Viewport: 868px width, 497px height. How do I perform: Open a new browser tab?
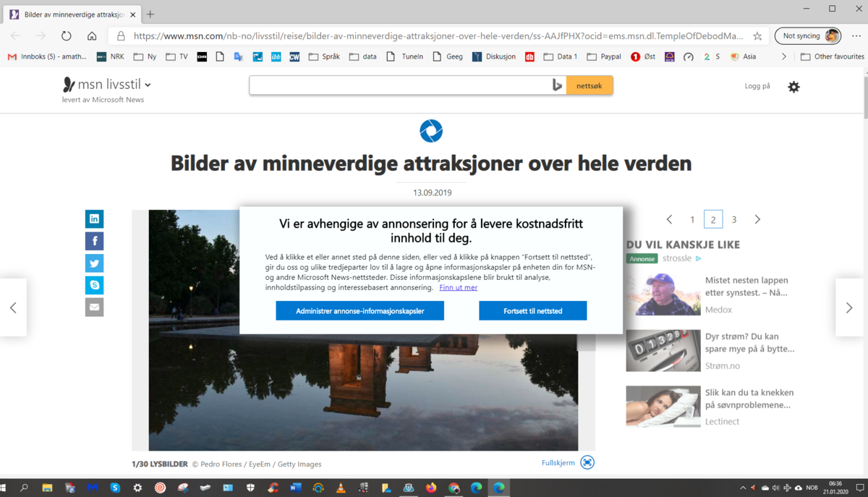pyautogui.click(x=150, y=14)
